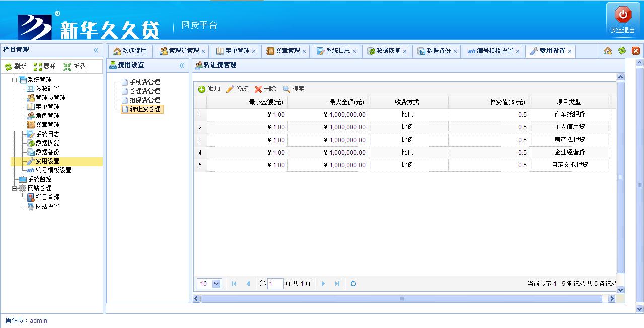Collapse the 系统管理 tree node
The image size is (644, 328).
[15, 80]
